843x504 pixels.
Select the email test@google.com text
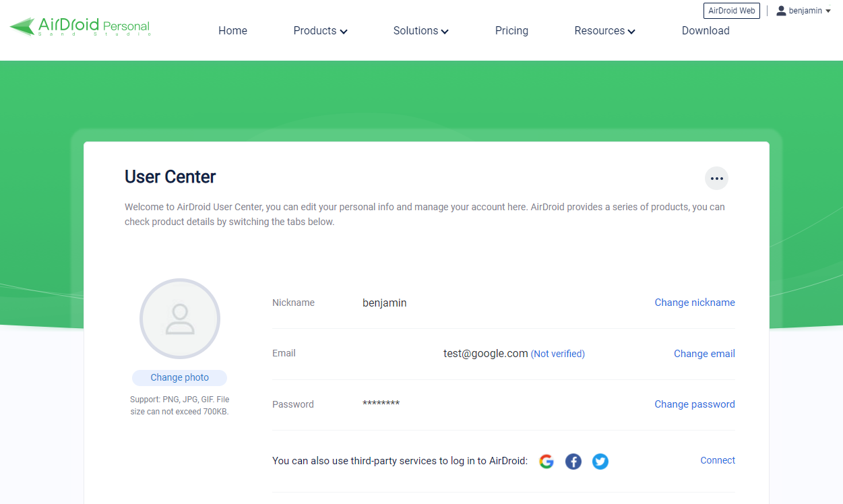point(485,353)
